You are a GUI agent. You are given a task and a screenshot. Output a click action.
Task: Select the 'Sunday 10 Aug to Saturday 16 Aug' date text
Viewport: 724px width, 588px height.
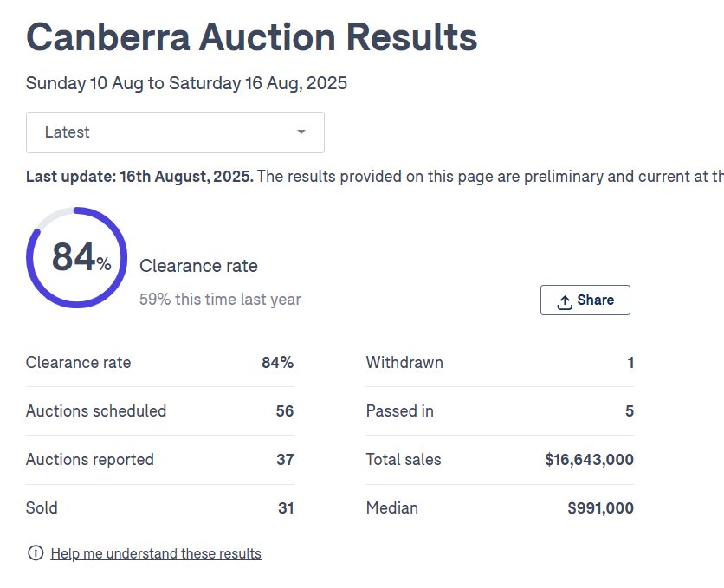186,84
